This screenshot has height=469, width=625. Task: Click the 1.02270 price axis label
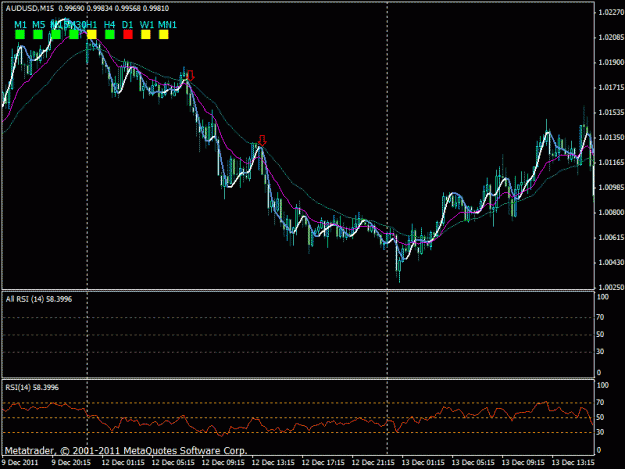pos(610,13)
